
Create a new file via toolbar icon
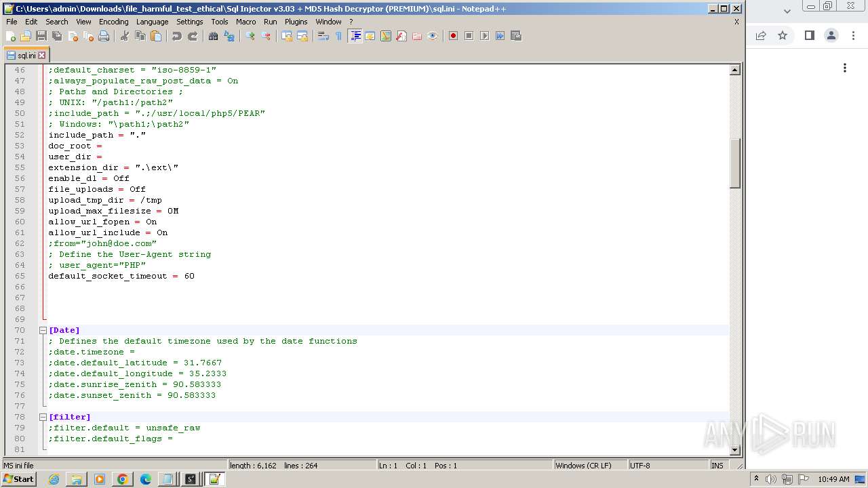[x=11, y=36]
